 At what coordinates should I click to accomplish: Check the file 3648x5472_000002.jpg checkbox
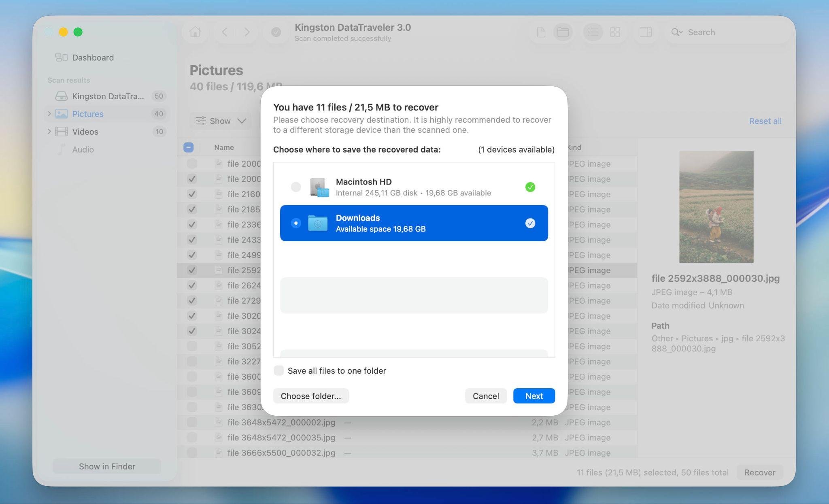192,422
